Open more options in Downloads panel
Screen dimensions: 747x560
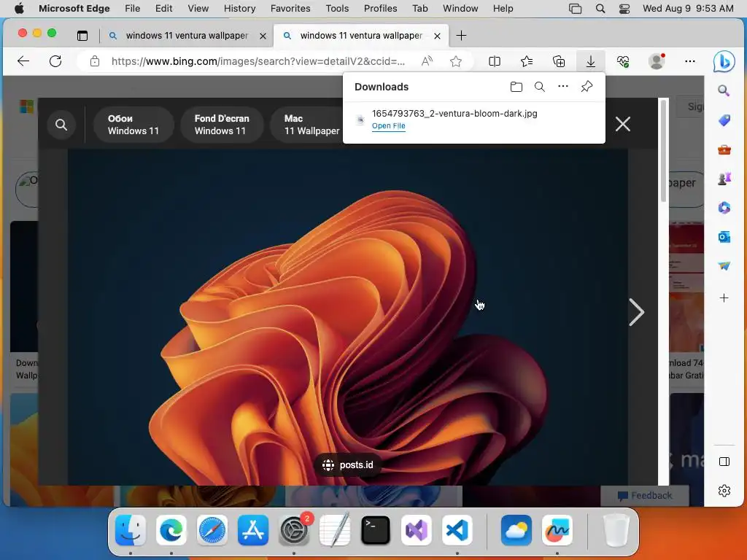[563, 86]
